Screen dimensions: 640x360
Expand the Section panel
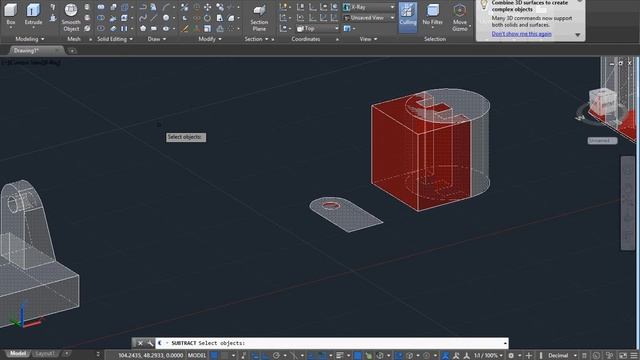click(x=256, y=39)
